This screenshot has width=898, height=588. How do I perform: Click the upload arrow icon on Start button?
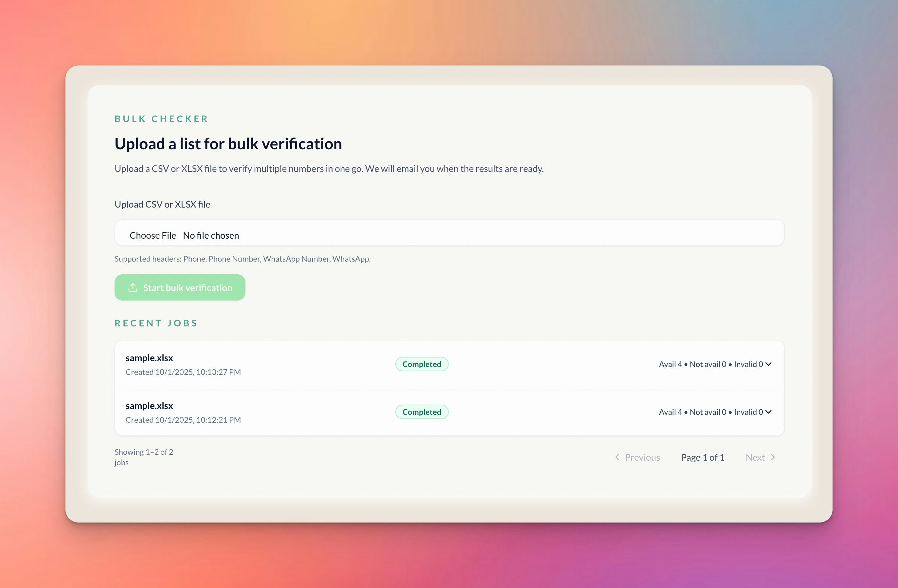(133, 287)
